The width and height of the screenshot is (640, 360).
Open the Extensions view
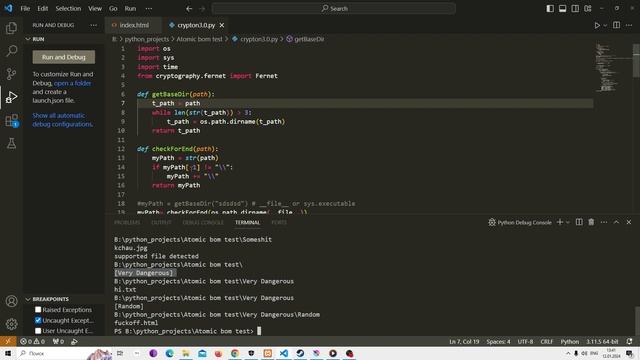pyautogui.click(x=11, y=120)
